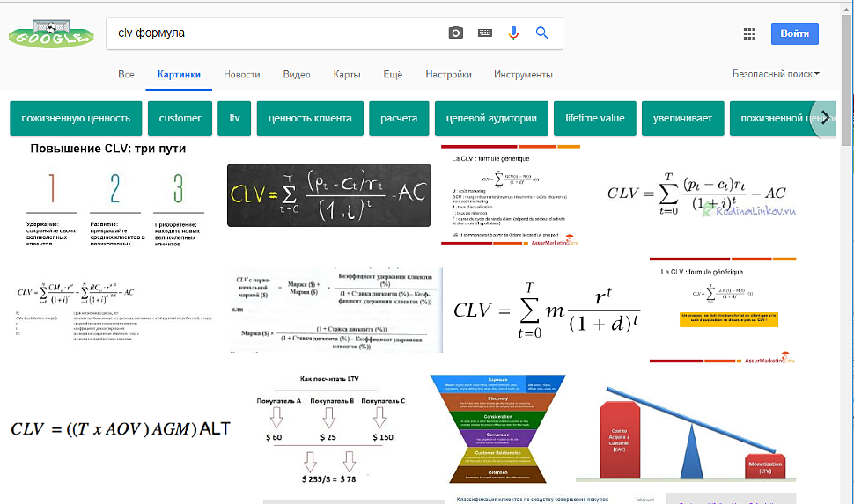The width and height of the screenshot is (854, 504).
Task: Open the Google apps grid
Action: pos(749,33)
